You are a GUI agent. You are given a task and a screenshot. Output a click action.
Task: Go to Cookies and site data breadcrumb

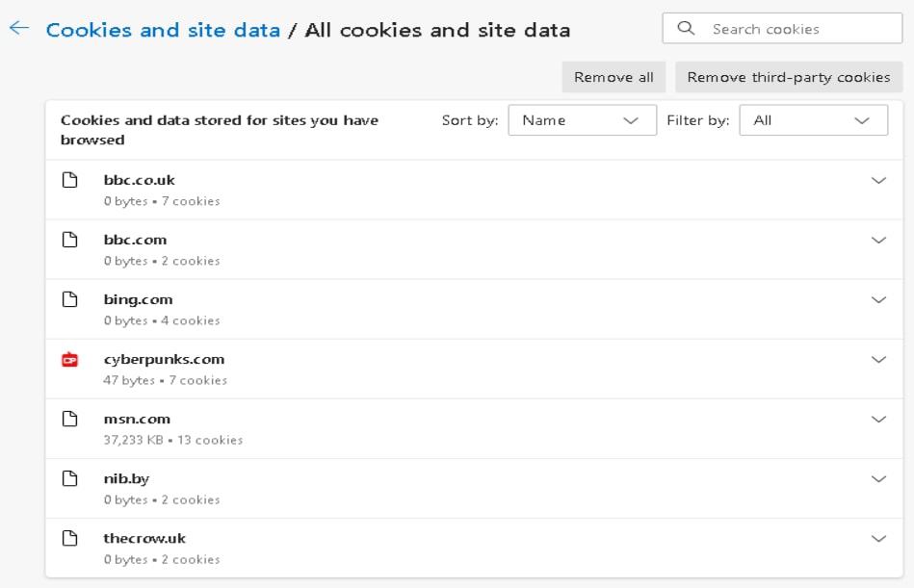click(163, 30)
